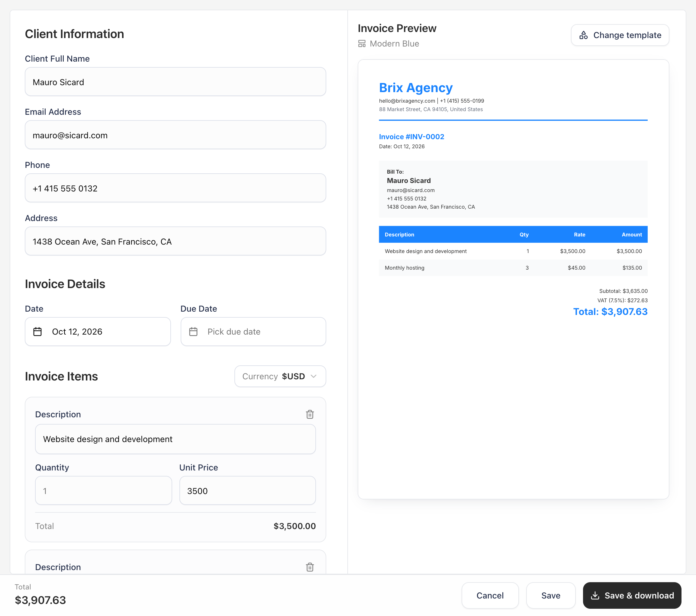Click the shapes icon in Change template

point(584,35)
